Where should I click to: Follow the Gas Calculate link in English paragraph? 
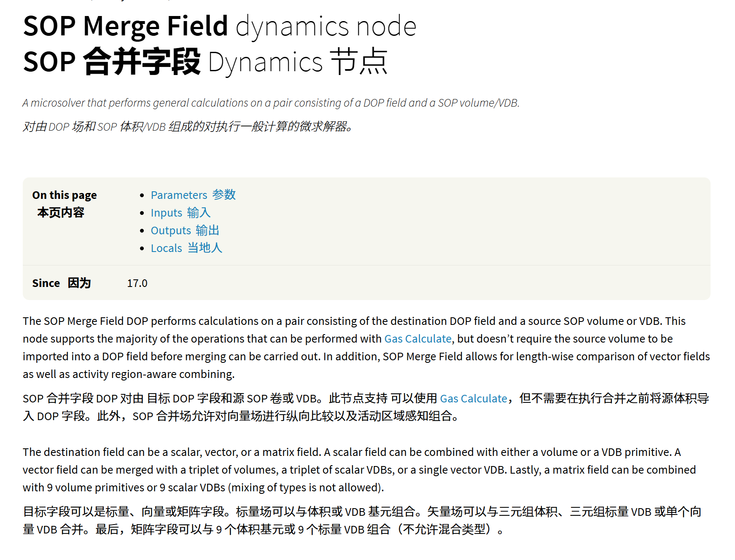(418, 339)
